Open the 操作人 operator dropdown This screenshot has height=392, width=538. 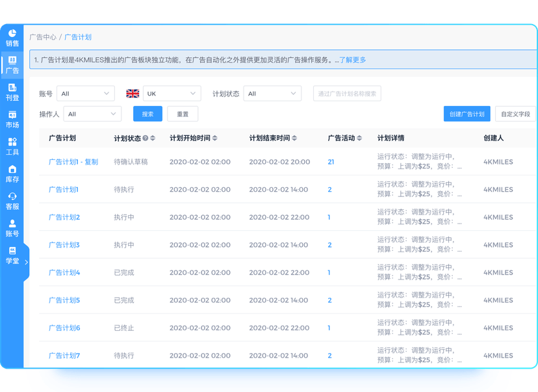coord(92,114)
